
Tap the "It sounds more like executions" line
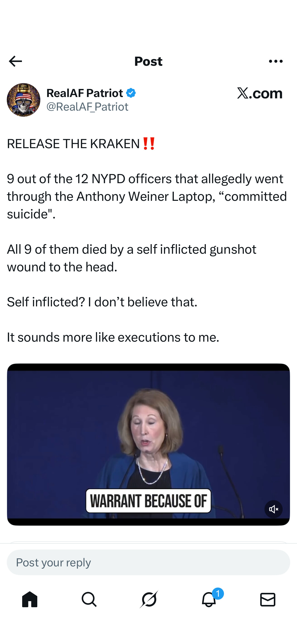(113, 337)
